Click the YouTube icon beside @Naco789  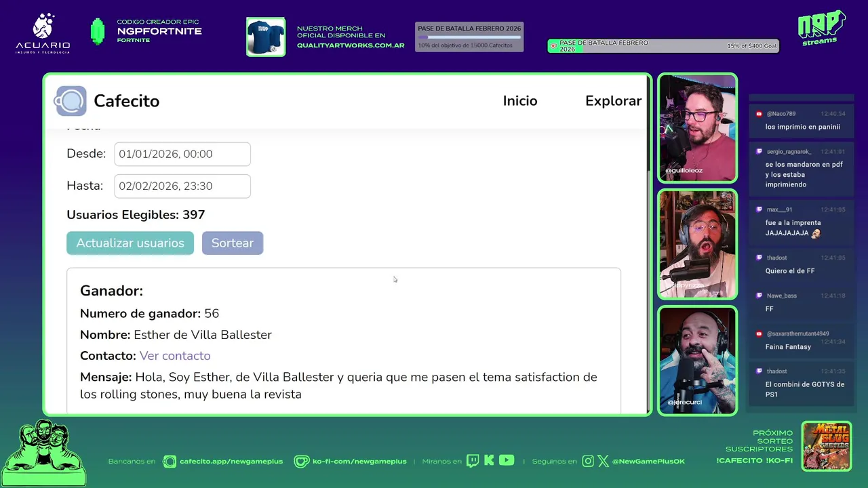tap(759, 114)
